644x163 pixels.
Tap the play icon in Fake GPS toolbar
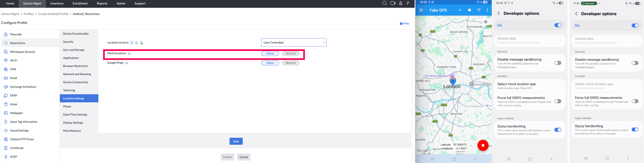coord(460,10)
